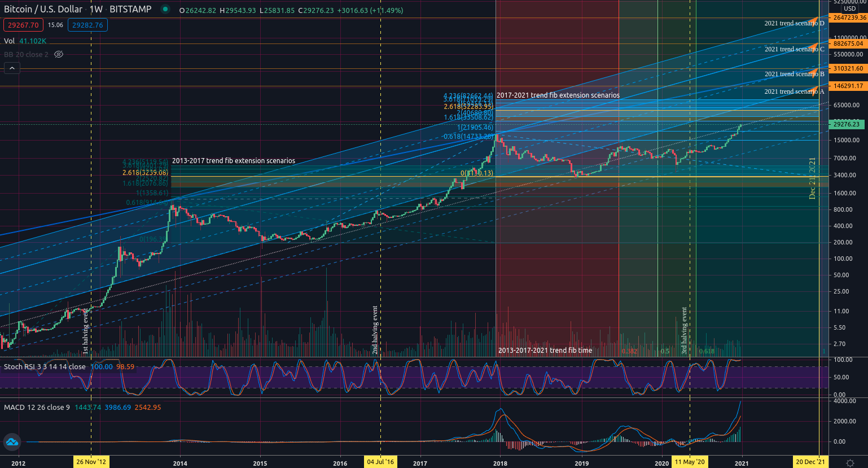The height and width of the screenshot is (468, 868).
Task: Collapse the indicator legend with chevron button
Action: (12, 68)
